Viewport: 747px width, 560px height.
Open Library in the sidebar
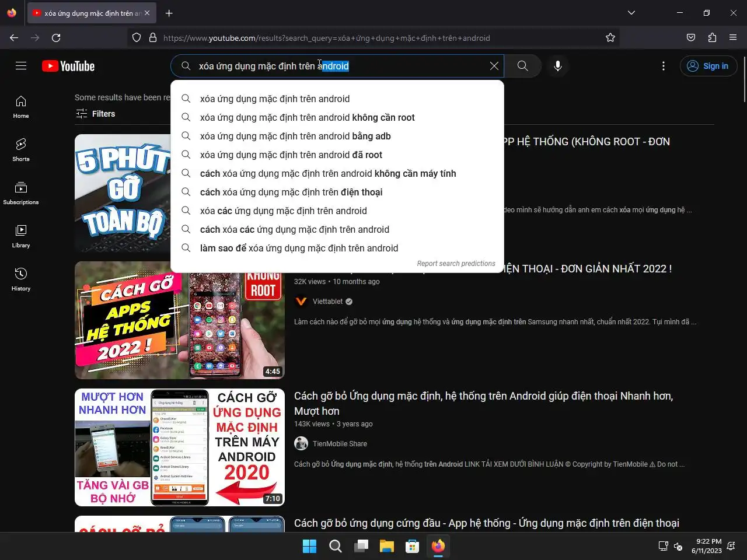click(x=21, y=236)
